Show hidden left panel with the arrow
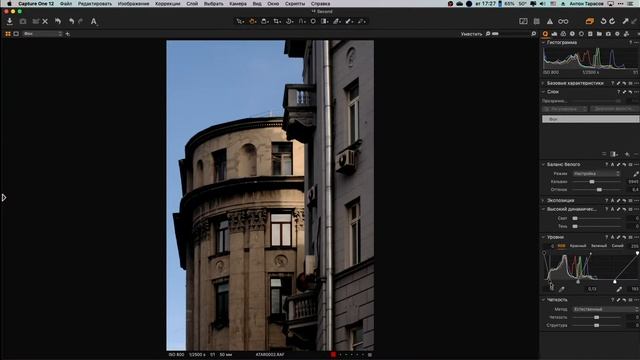Screen dimensions: 640x360 4,198
